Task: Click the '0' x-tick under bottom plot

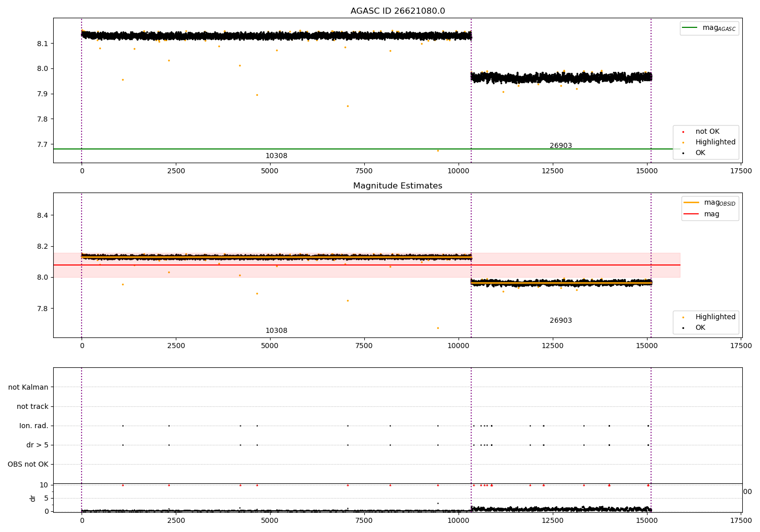Action: coord(82,521)
